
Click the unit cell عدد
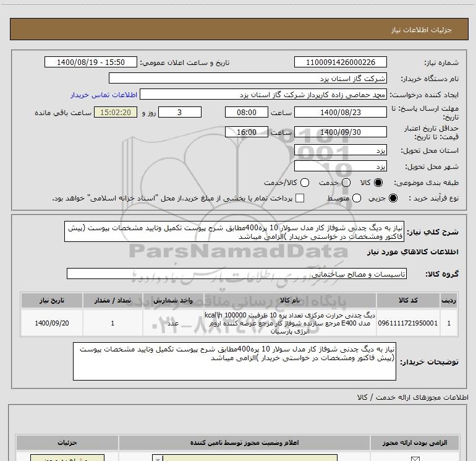coord(173,323)
